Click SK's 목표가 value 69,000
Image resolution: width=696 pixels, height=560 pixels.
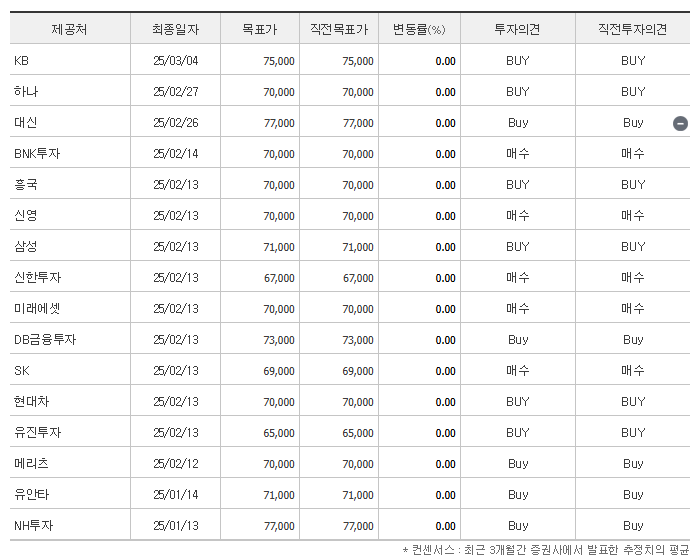pos(279,371)
